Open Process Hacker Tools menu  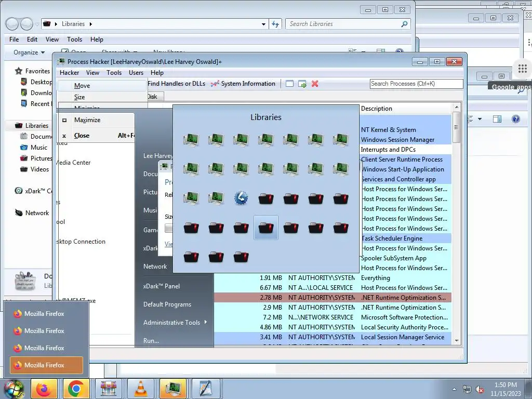click(114, 73)
